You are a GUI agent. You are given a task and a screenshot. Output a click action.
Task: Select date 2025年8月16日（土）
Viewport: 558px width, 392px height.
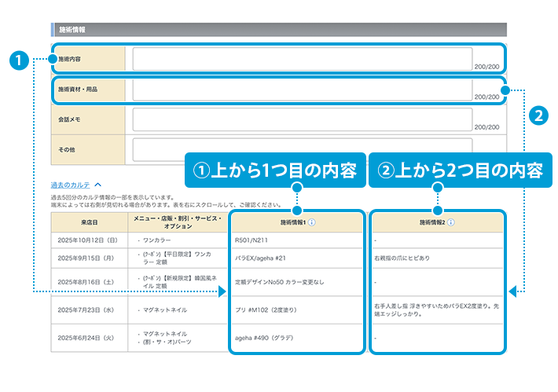(86, 282)
